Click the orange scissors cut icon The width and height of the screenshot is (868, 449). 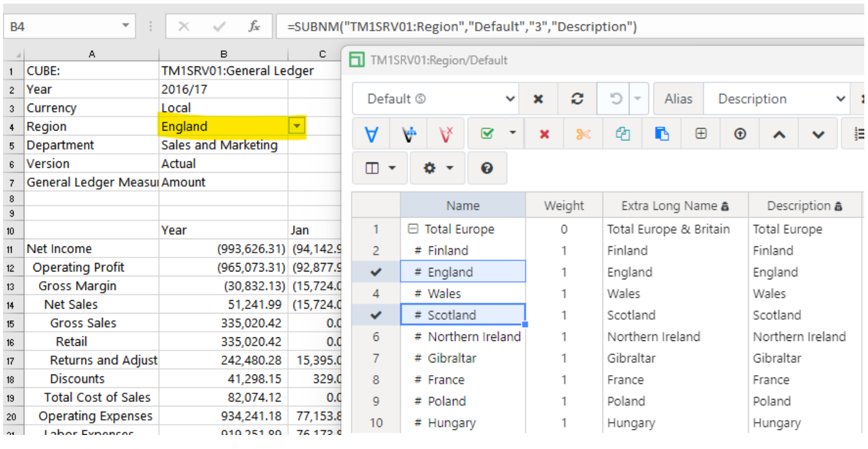[583, 134]
